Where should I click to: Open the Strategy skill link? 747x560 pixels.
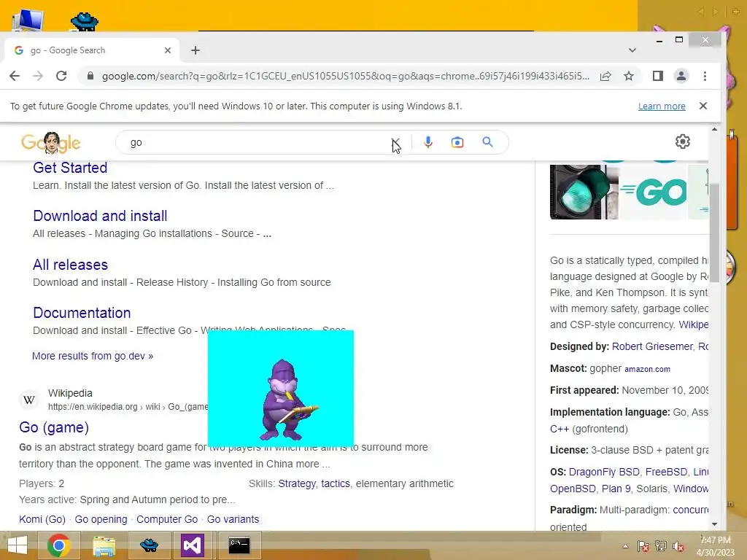pos(297,484)
